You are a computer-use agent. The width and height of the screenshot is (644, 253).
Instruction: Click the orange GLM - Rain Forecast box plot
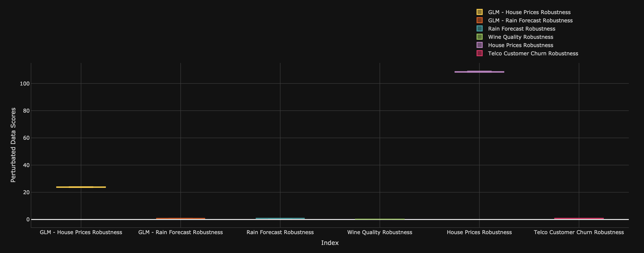point(181,218)
